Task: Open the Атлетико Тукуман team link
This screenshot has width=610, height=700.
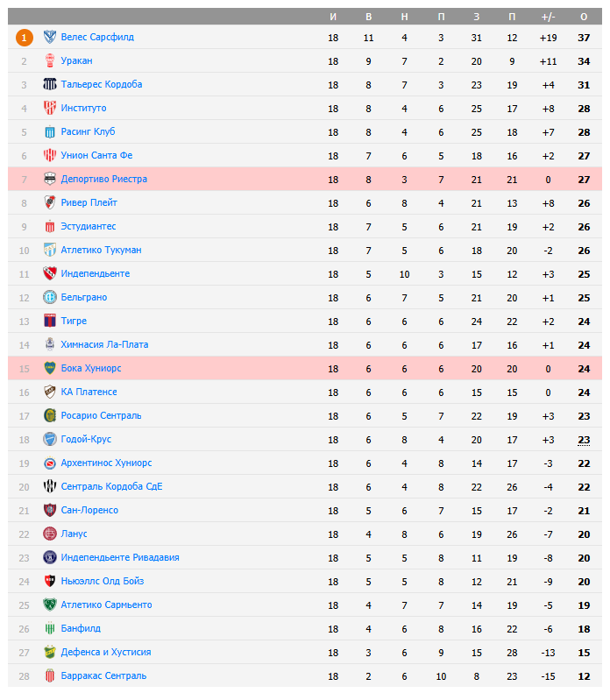Action: pyautogui.click(x=101, y=250)
